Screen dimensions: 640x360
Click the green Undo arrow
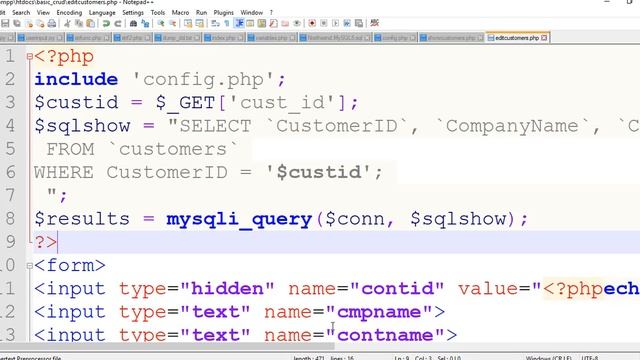(x=106, y=23)
